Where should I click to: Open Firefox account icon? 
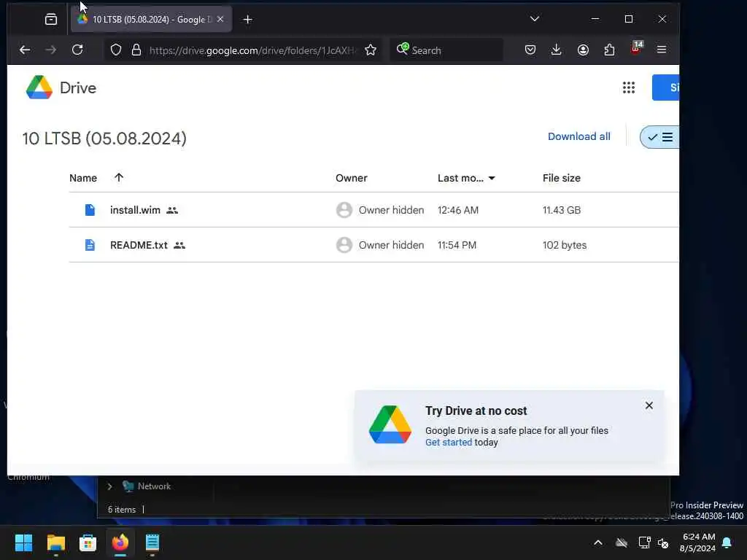[583, 50]
